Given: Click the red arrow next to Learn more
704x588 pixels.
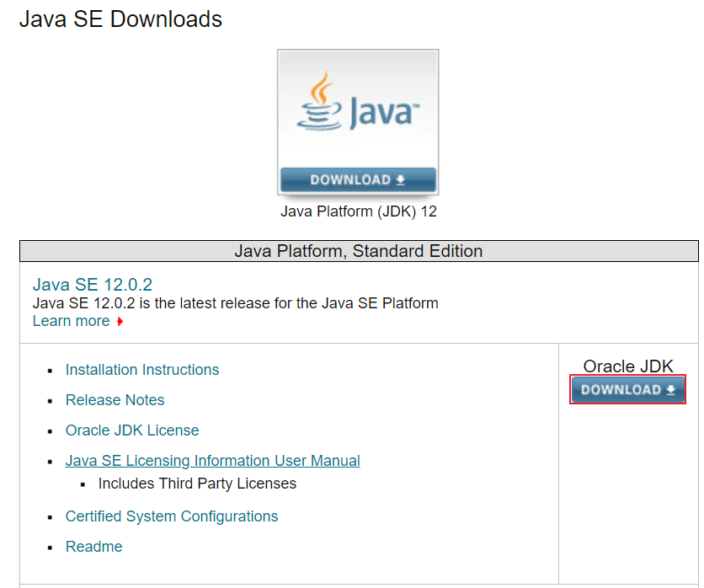Looking at the screenshot, I should coord(120,322).
